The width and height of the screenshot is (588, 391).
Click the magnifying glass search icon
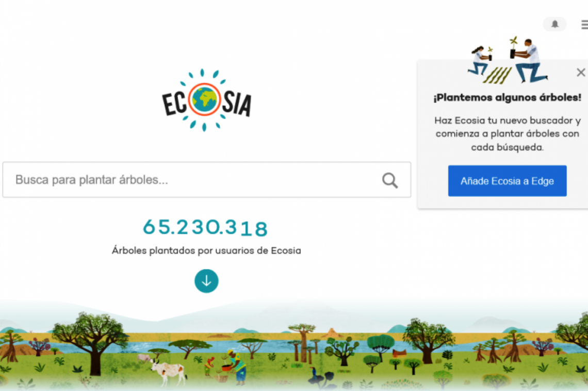pyautogui.click(x=389, y=180)
